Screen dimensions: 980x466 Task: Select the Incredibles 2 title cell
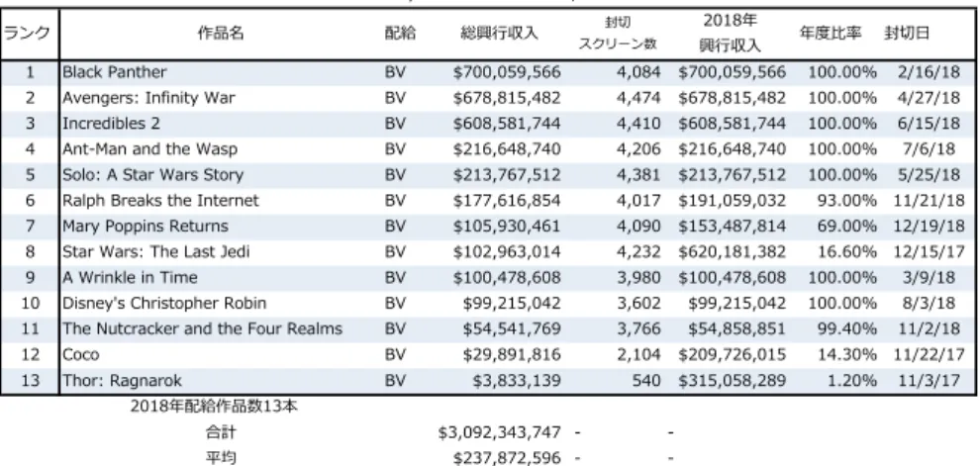[111, 124]
